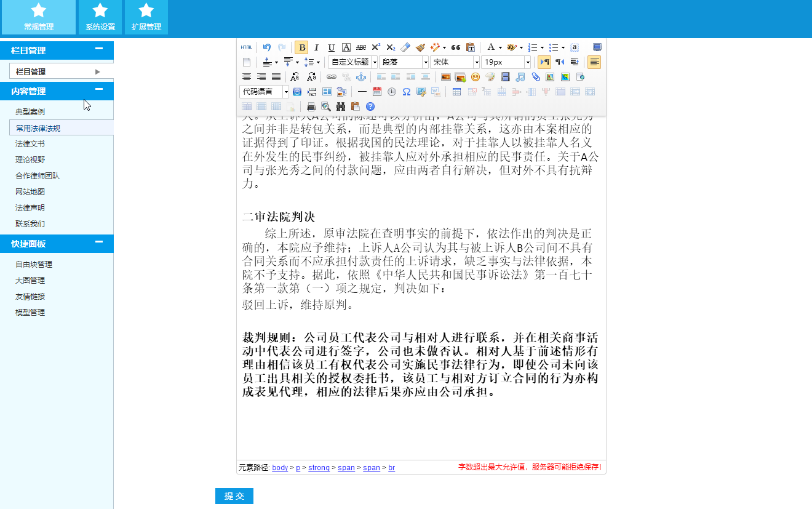Select 法律文书 in the sidebar menu
812x509 pixels.
click(30, 143)
